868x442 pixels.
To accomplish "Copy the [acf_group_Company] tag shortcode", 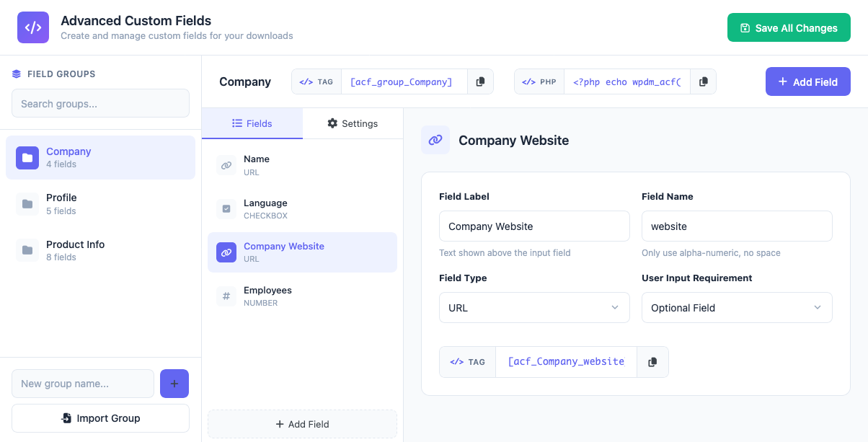I will [480, 81].
